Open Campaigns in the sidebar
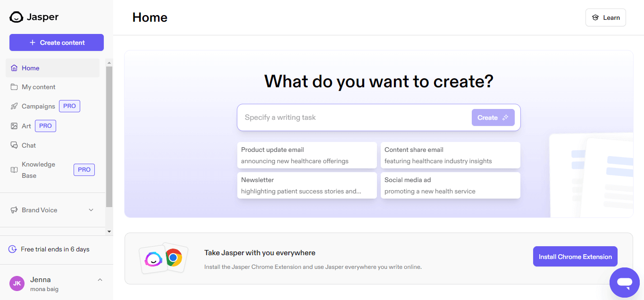 52,106
